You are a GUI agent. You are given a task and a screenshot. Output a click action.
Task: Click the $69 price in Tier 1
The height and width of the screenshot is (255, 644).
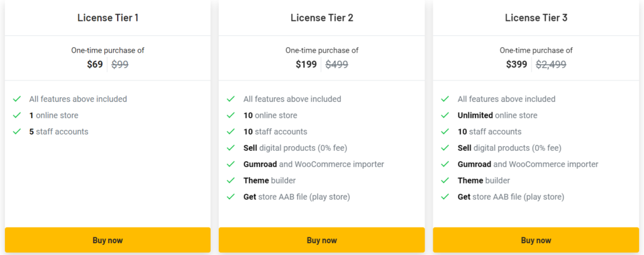[95, 64]
